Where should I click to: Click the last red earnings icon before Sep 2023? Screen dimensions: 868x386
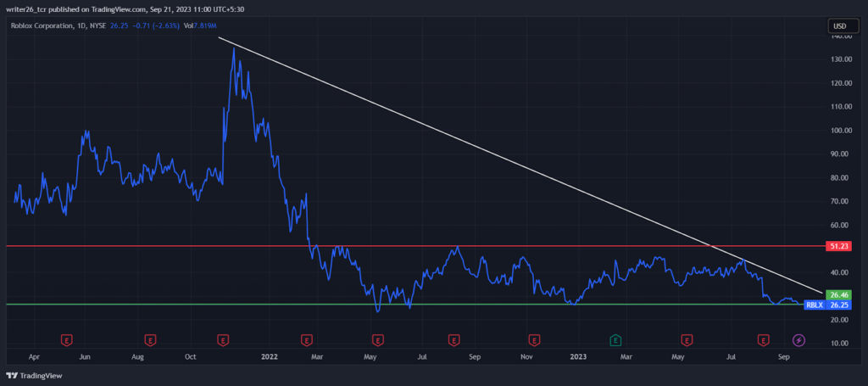[764, 339]
